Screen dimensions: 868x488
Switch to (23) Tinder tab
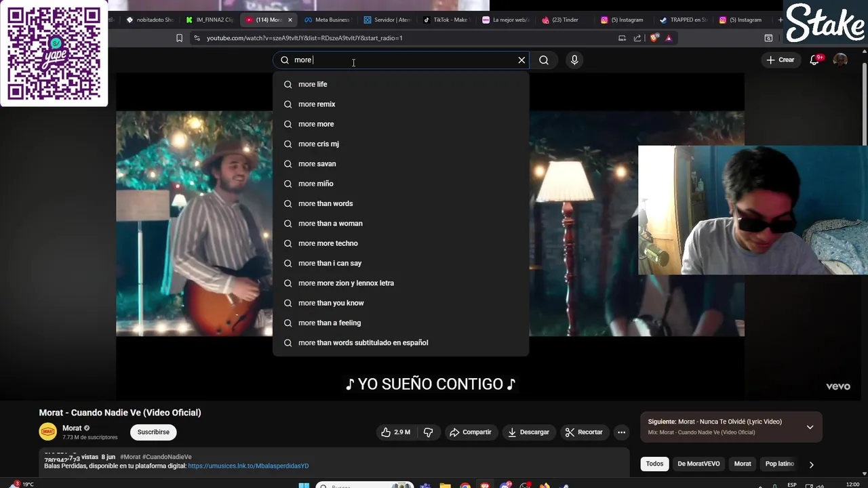pos(561,20)
